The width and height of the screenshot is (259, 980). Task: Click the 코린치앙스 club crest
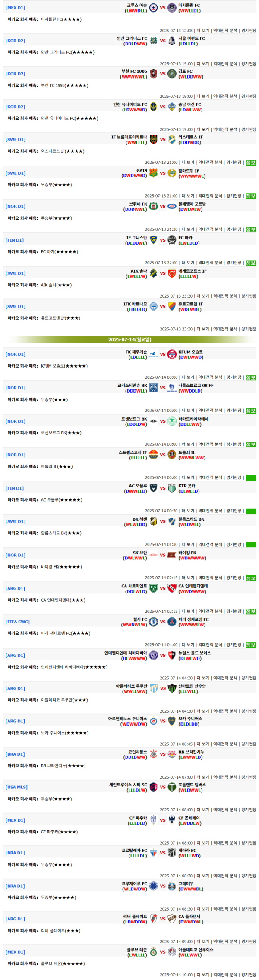[153, 754]
